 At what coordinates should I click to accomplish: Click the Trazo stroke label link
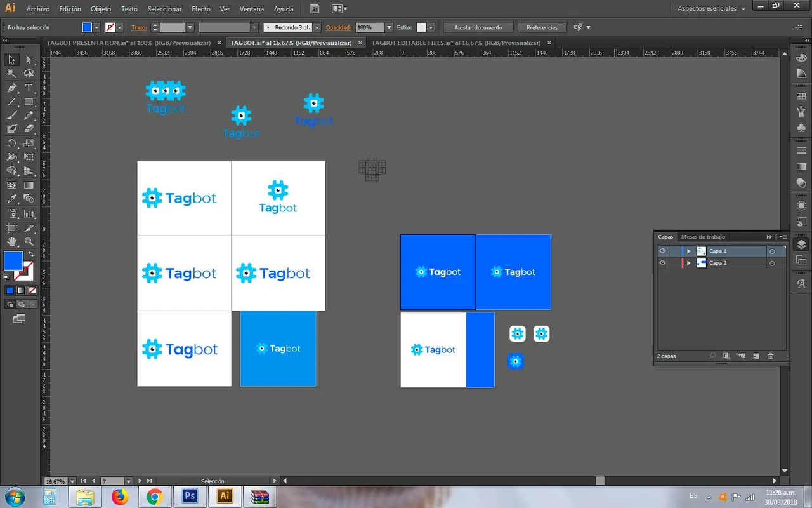[139, 27]
